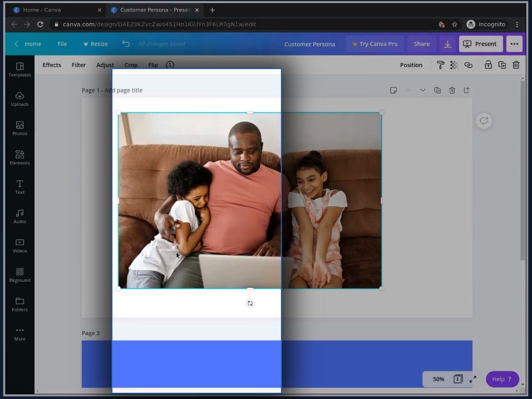The height and width of the screenshot is (399, 532).
Task: Click the copy style paint roller icon
Action: click(440, 65)
